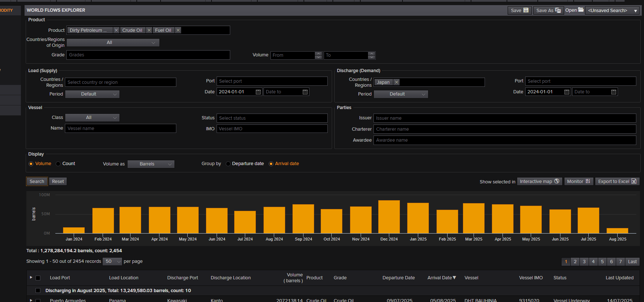Open the Load Period dropdown
Image resolution: width=644 pixels, height=302 pixels.
[92, 94]
